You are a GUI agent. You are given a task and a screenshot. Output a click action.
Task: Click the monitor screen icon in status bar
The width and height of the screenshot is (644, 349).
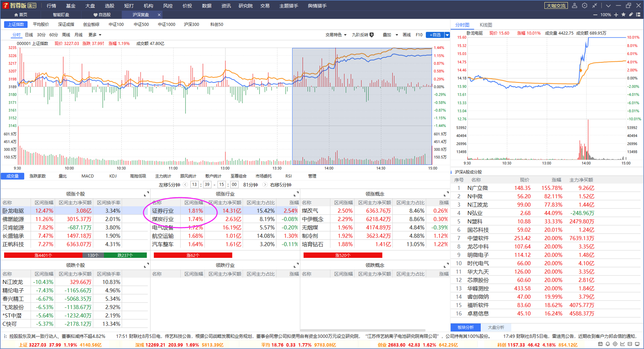pos(637,344)
